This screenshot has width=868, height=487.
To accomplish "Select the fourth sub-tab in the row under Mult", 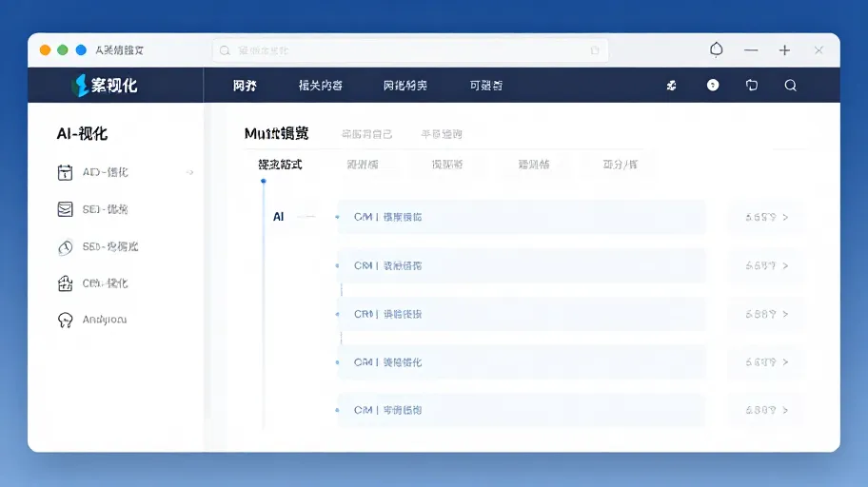I will pos(534,165).
